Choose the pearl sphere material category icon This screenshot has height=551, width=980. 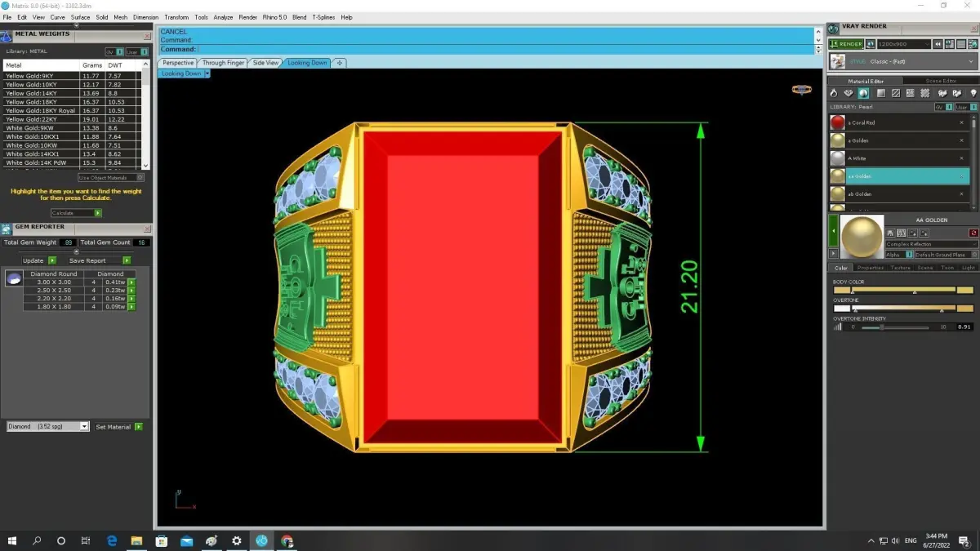pos(863,93)
